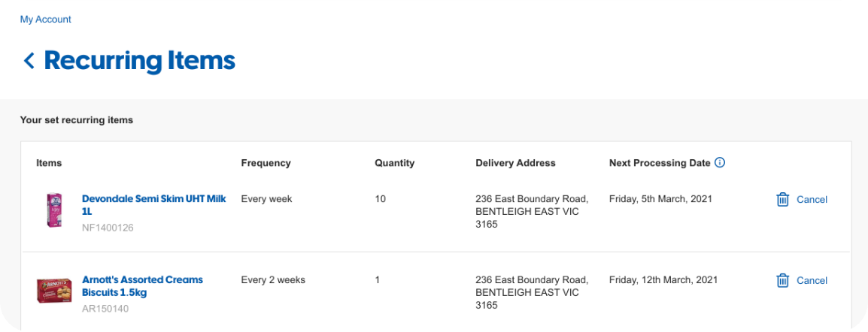Image resolution: width=868 pixels, height=332 pixels.
Task: Click the Next Processing Date header text
Action: 659,163
